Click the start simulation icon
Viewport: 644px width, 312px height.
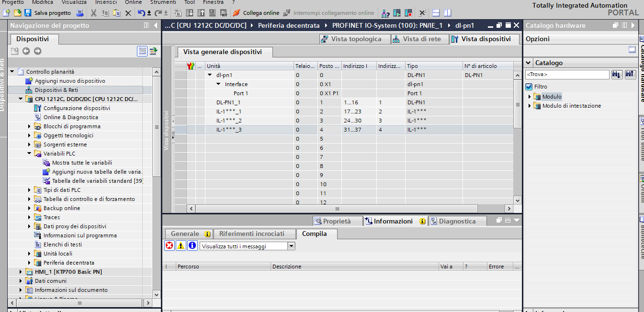212,13
